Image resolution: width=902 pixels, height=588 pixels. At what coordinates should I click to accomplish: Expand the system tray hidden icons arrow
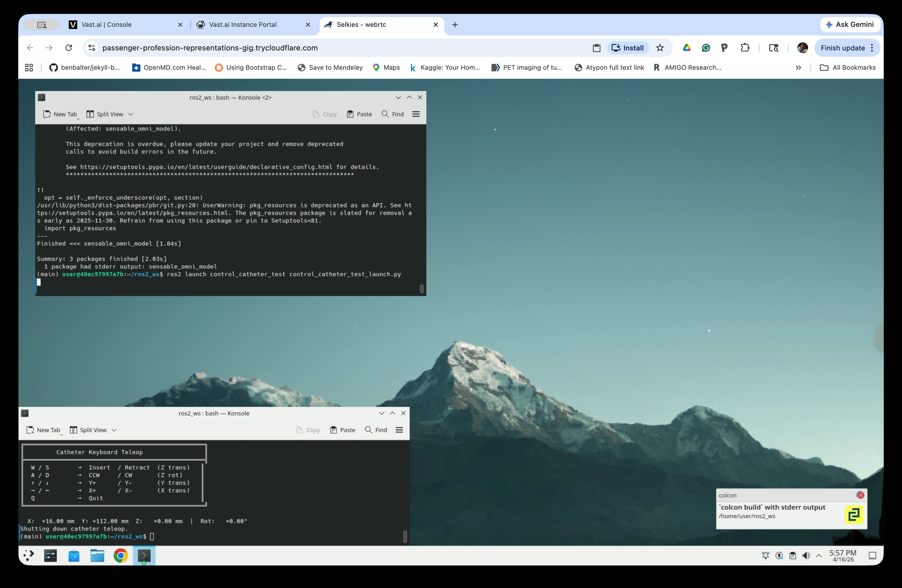pyautogui.click(x=819, y=556)
